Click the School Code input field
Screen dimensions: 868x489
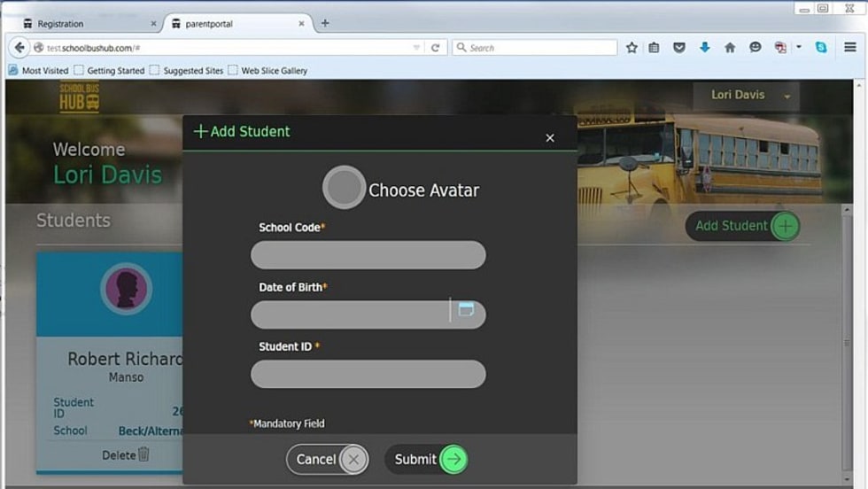(368, 255)
